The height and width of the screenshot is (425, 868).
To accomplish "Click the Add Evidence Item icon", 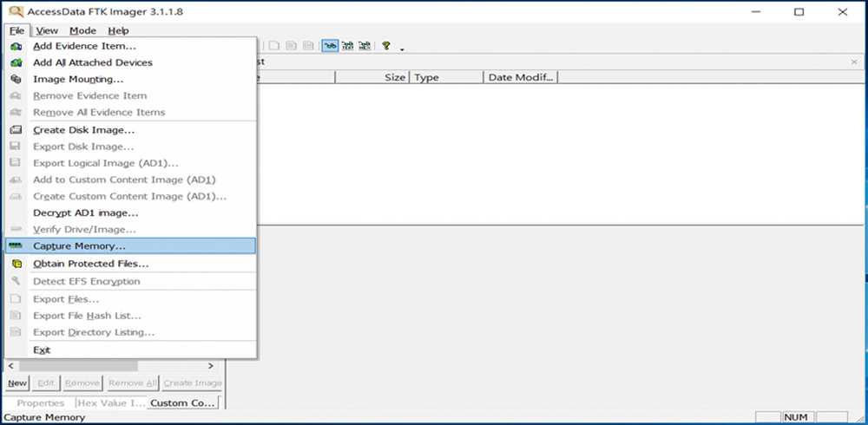I will (16, 47).
